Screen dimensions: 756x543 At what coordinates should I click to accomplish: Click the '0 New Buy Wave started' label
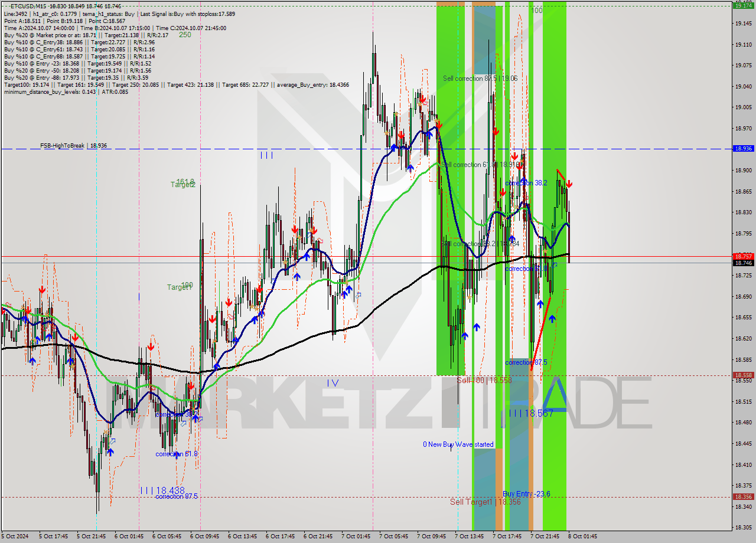(458, 444)
